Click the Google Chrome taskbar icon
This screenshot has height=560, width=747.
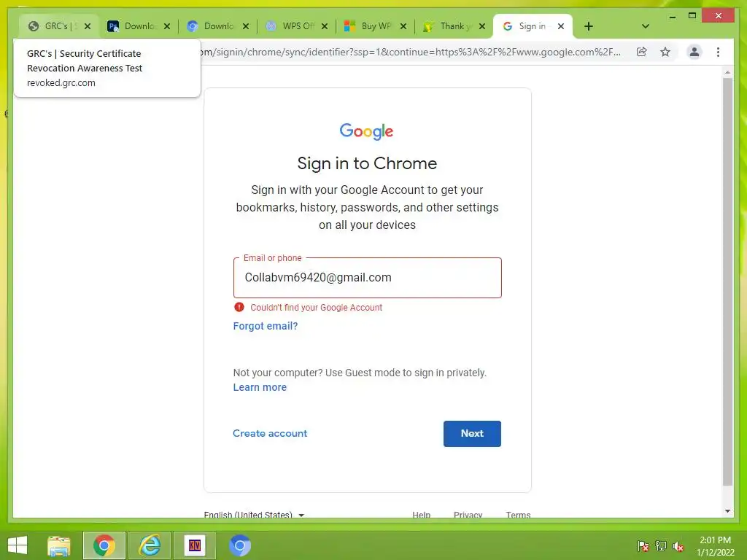(x=104, y=545)
